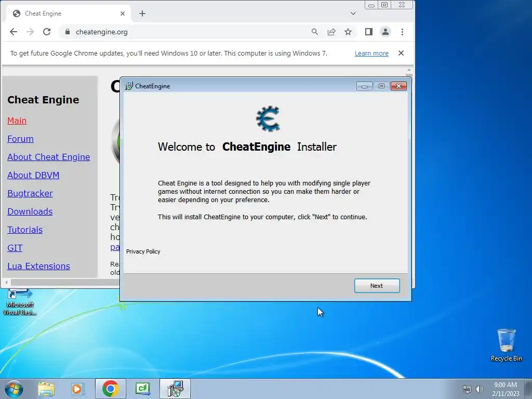532x399 pixels.
Task: Click the horizontal scrollbar left arrow
Action: coord(6,282)
